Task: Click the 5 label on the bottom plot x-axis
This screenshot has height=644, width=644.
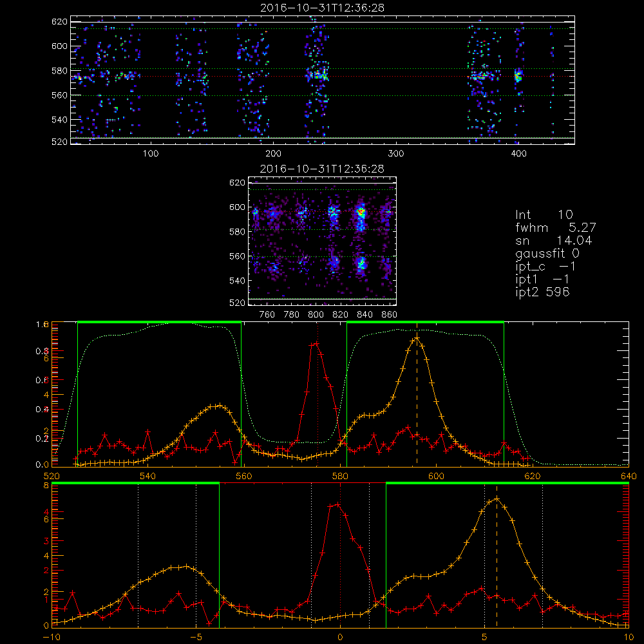Action: pyautogui.click(x=485, y=638)
